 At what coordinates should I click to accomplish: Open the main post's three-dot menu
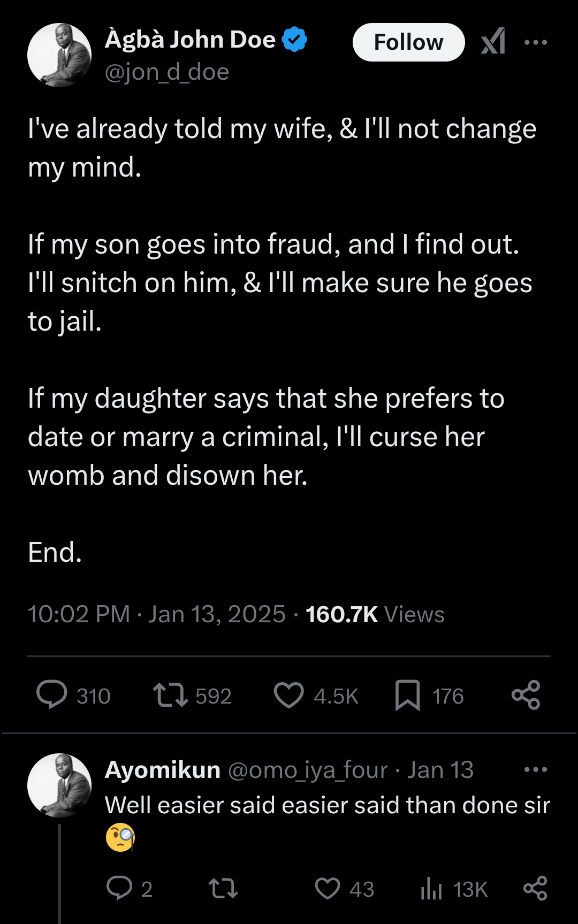pos(536,42)
